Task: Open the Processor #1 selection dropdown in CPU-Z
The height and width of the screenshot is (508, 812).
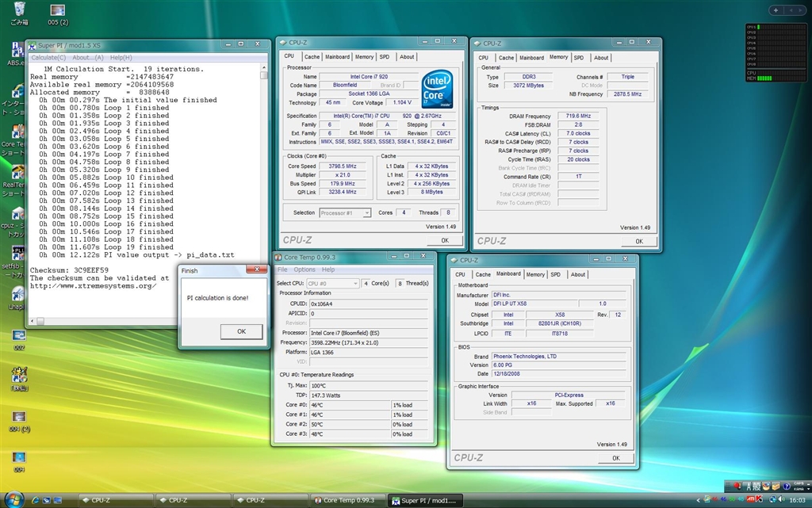Action: pos(345,212)
